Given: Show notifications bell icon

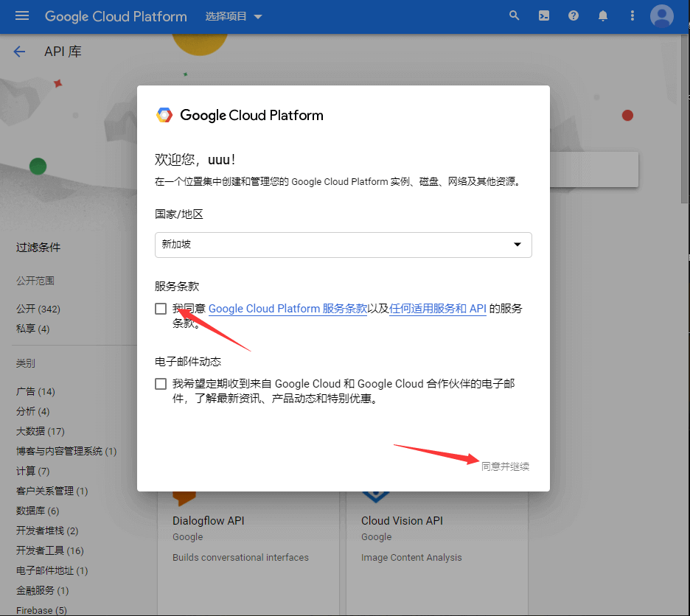Looking at the screenshot, I should (x=603, y=16).
